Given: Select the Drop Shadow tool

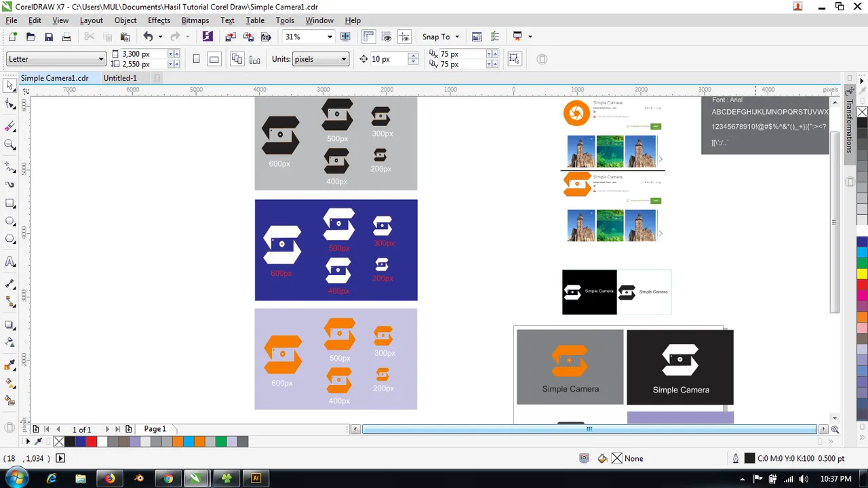Looking at the screenshot, I should tap(9, 325).
